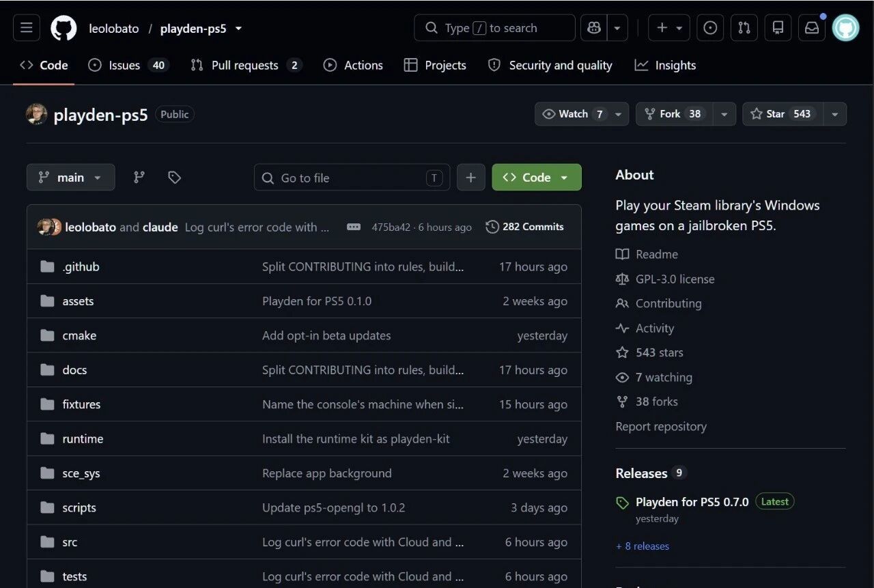
Task: Click the Type / to search box
Action: point(494,28)
